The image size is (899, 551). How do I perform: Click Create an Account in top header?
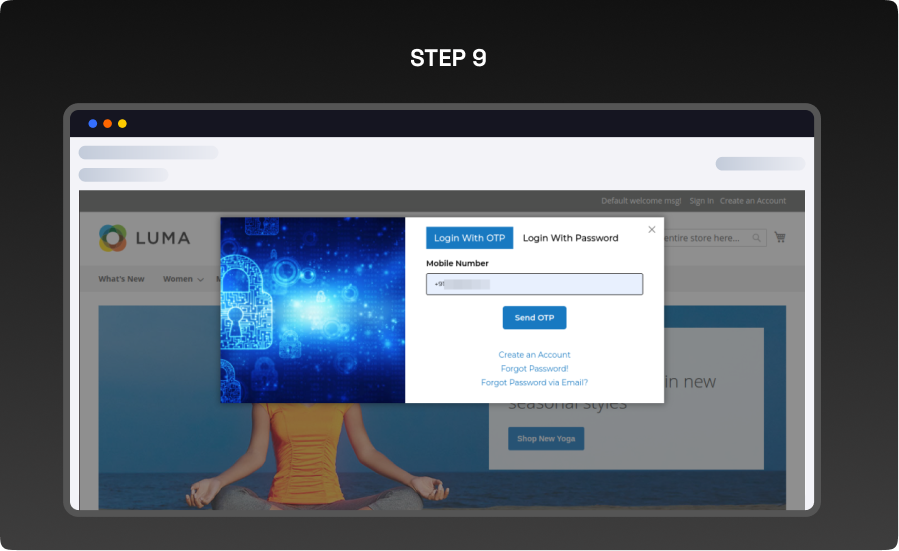click(752, 201)
